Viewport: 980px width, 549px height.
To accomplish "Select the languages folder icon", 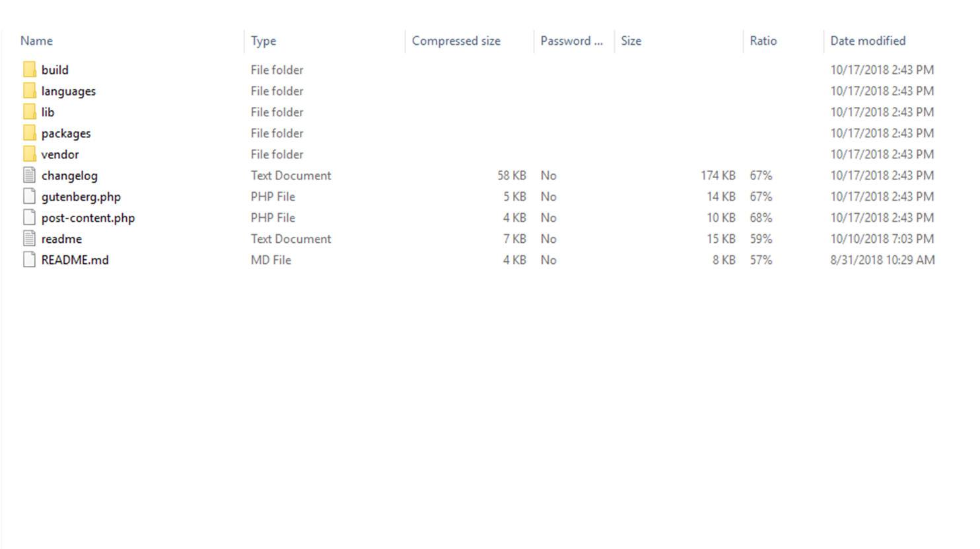I will tap(29, 90).
